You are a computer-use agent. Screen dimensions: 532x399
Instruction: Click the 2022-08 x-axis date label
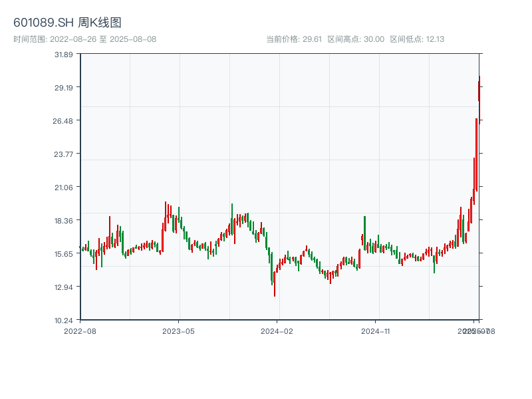(x=80, y=331)
